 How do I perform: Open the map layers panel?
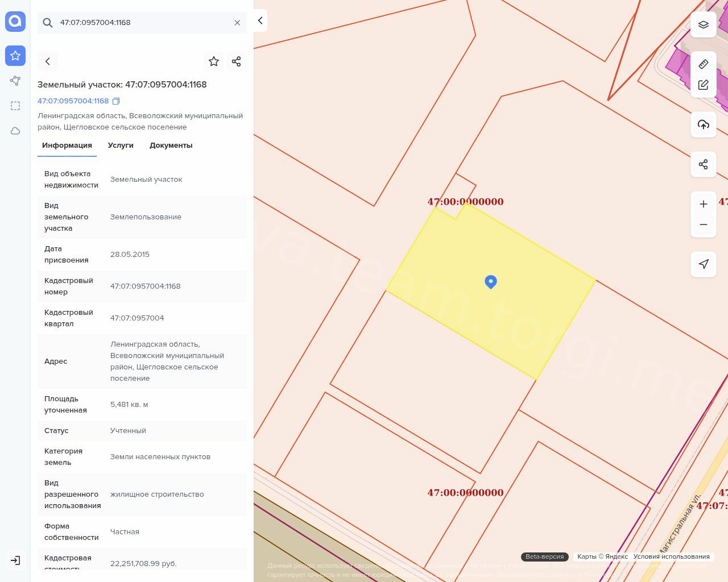coord(703,24)
